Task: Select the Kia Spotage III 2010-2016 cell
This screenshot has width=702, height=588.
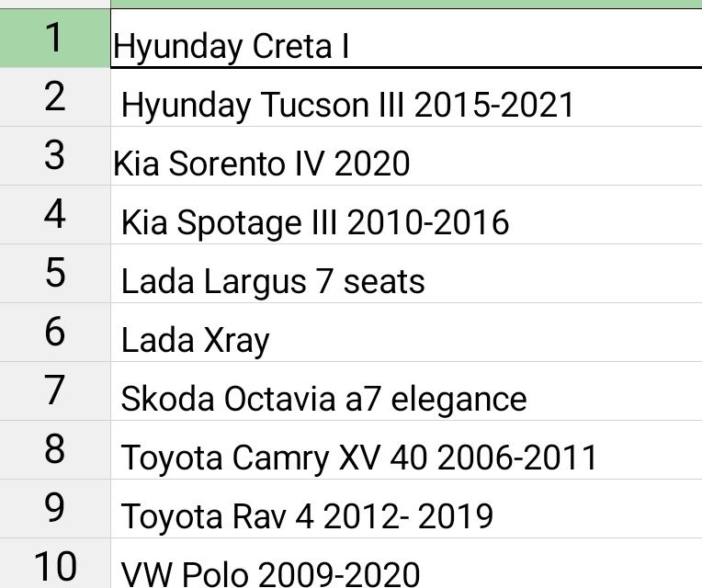Action: (x=314, y=222)
